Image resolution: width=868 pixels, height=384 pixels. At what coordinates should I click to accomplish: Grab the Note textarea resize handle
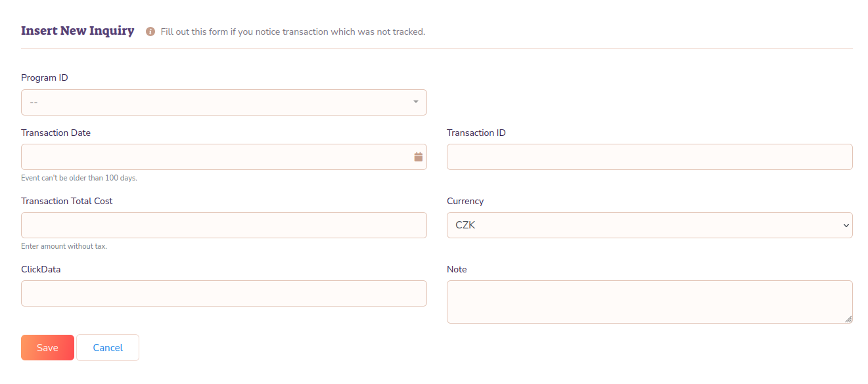pos(848,319)
